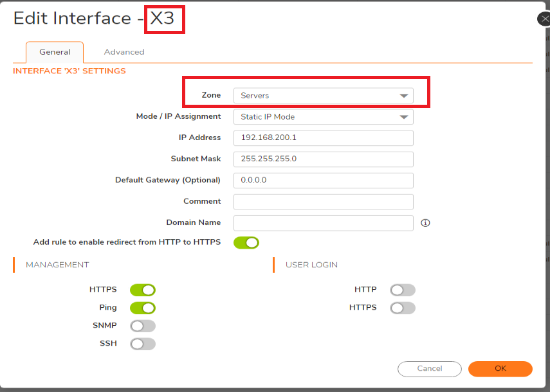550x392 pixels.
Task: Turn off HTTPS management toggle
Action: point(143,290)
